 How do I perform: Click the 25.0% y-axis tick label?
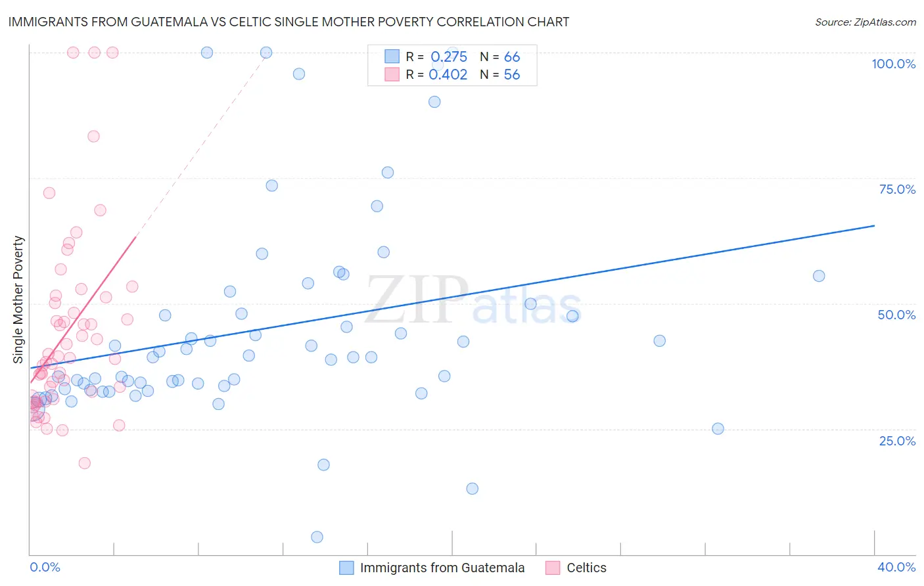tap(897, 440)
